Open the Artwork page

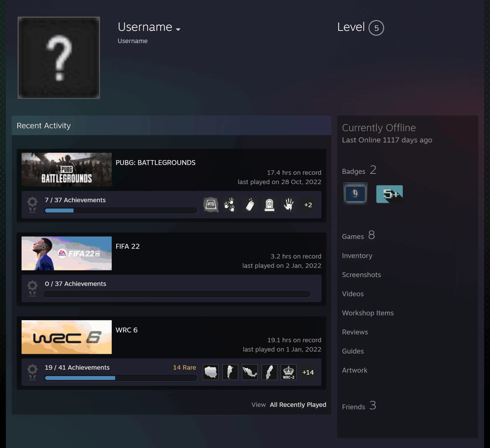point(354,370)
